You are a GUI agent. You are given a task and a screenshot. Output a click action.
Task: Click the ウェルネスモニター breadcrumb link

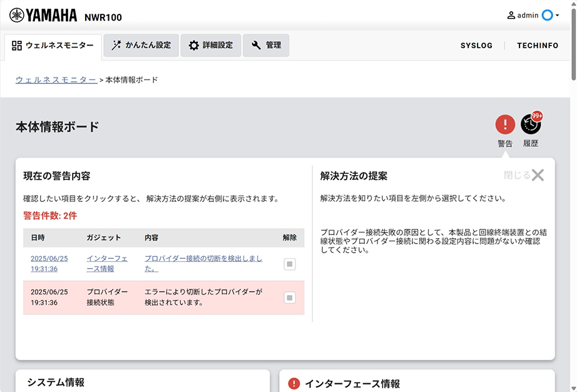coord(55,79)
